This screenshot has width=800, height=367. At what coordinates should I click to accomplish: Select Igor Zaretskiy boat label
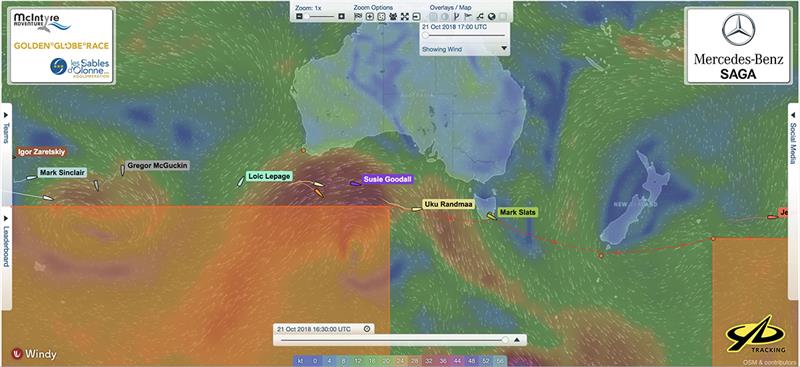point(42,152)
